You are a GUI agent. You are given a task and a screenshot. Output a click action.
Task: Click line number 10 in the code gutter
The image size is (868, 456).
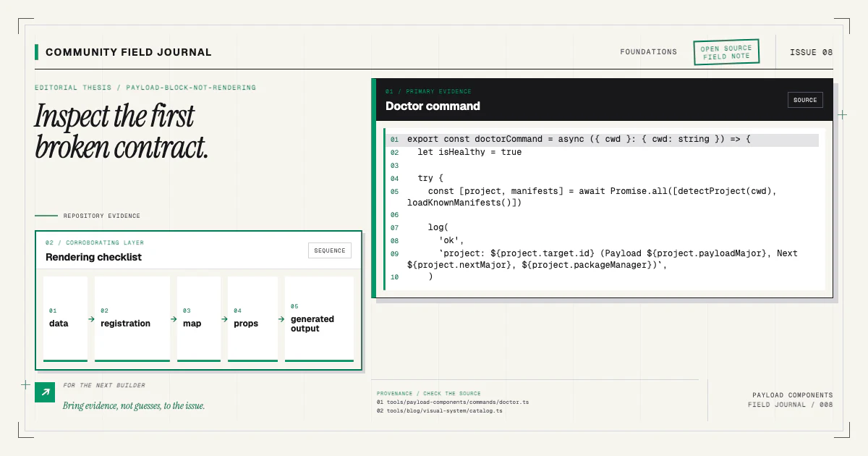click(x=394, y=276)
